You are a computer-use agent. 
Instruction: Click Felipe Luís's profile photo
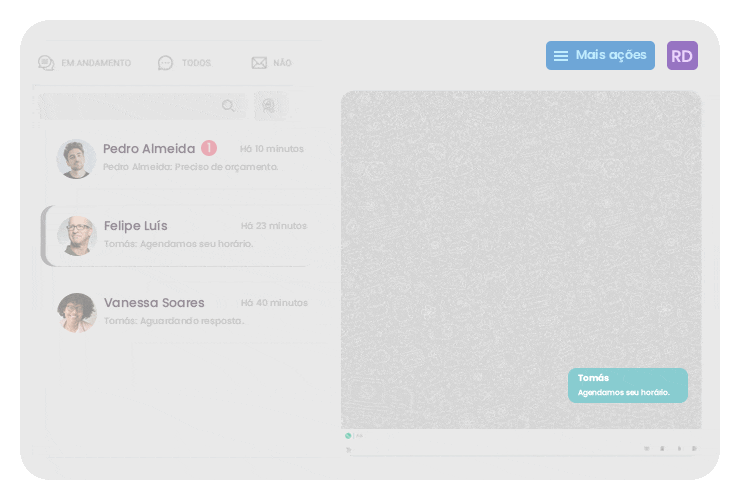pos(76,236)
